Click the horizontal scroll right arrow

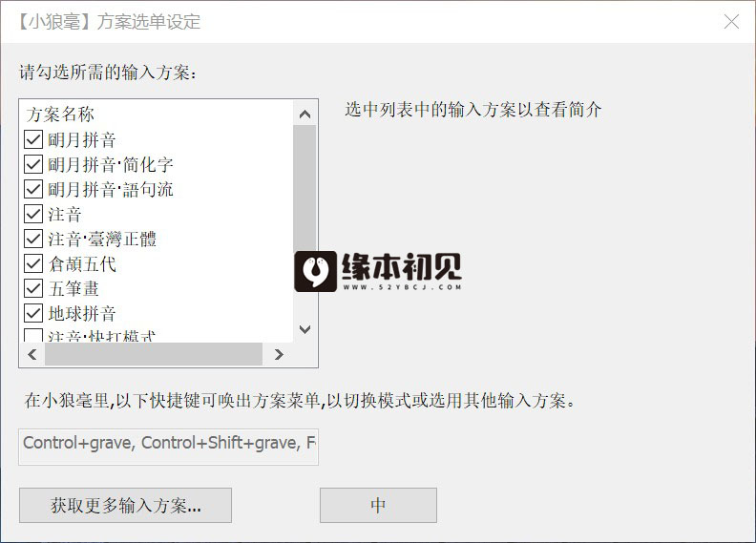click(x=279, y=355)
